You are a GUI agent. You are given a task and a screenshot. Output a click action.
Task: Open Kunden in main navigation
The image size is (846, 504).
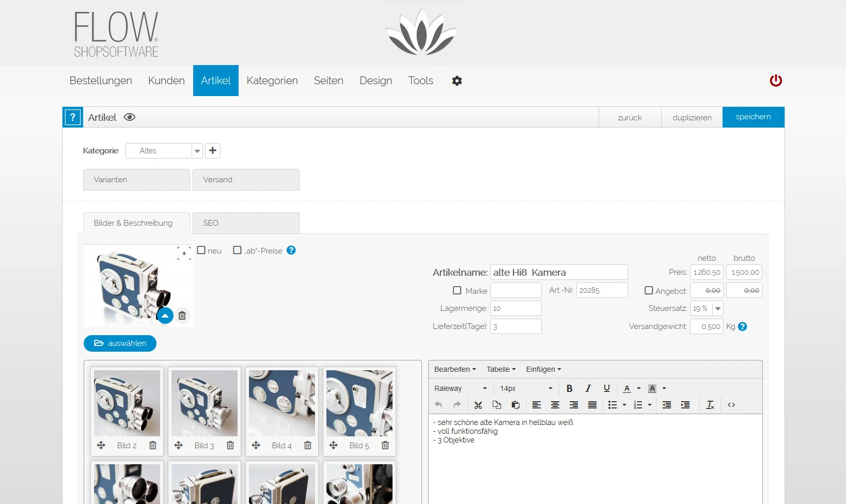click(x=166, y=81)
